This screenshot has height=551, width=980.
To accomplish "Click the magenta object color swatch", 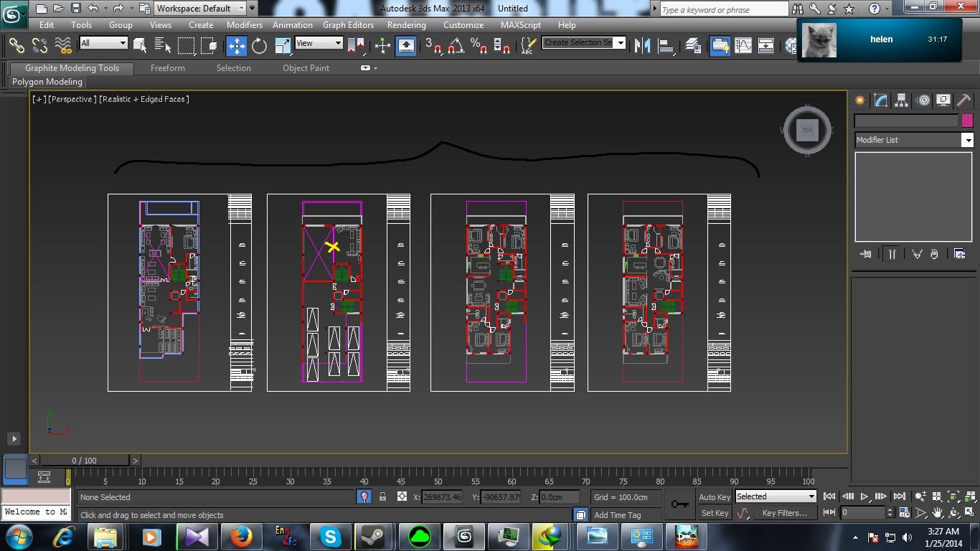I will (967, 121).
